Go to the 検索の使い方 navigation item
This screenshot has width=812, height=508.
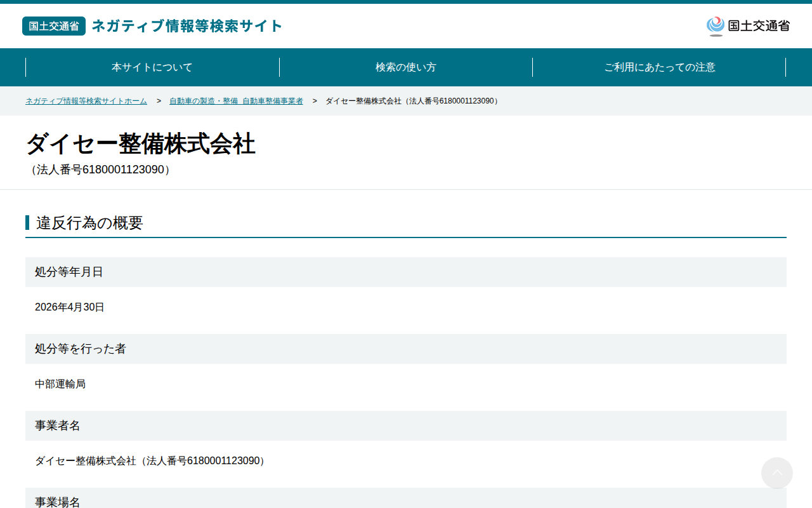(x=406, y=67)
